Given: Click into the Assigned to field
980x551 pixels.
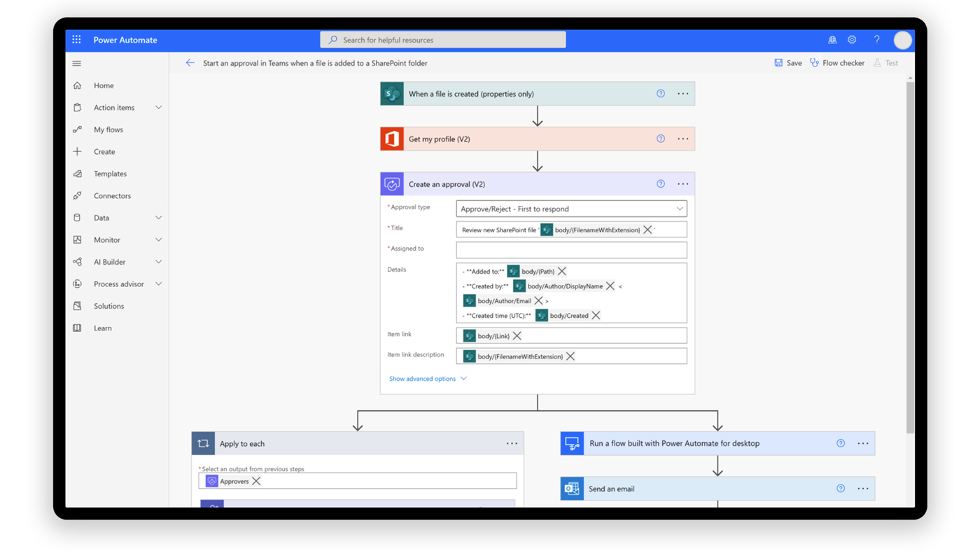Looking at the screenshot, I should tap(571, 250).
